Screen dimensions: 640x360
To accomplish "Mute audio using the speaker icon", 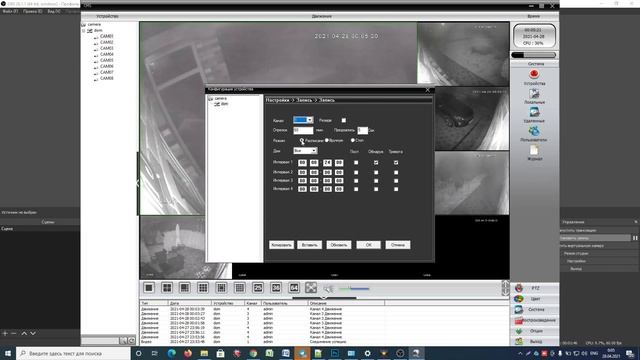I will click(328, 289).
